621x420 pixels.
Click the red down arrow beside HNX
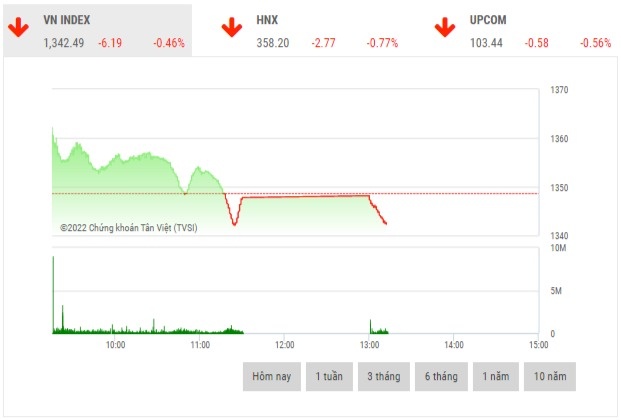[232, 27]
